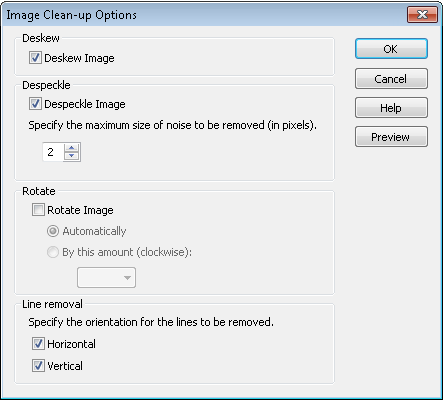The image size is (443, 400).
Task: Enable the Rotate Image checkbox
Action: (x=38, y=210)
